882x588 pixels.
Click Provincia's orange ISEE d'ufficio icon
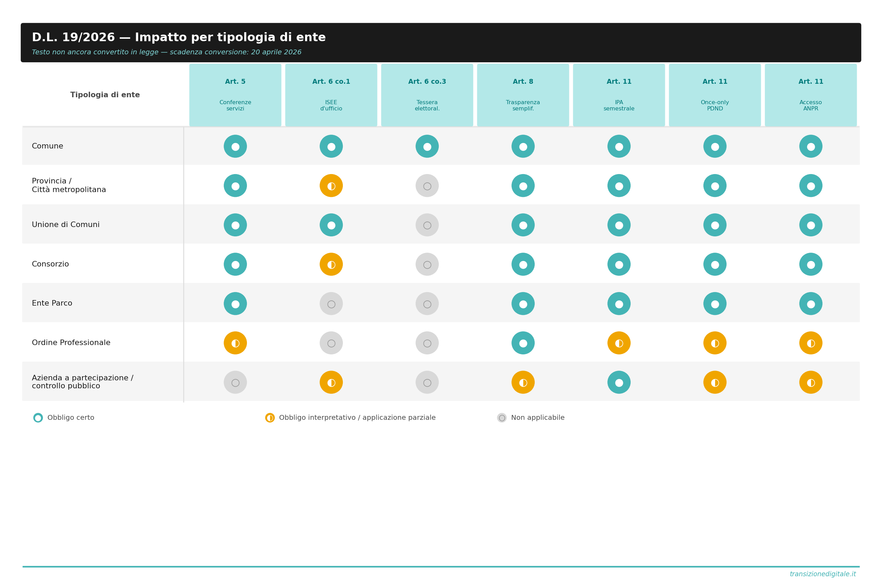coord(331,186)
